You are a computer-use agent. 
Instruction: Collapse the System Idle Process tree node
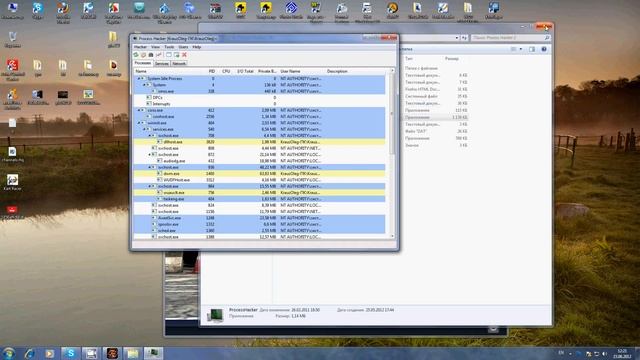pyautogui.click(x=138, y=78)
